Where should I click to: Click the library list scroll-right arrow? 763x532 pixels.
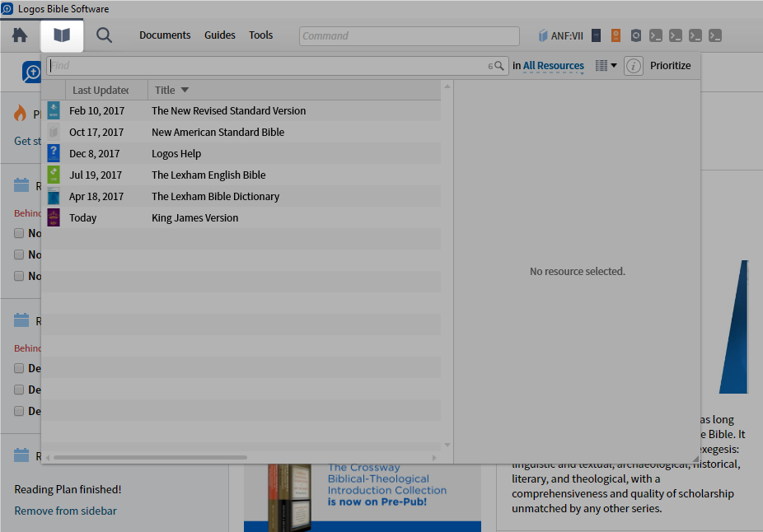tap(434, 458)
